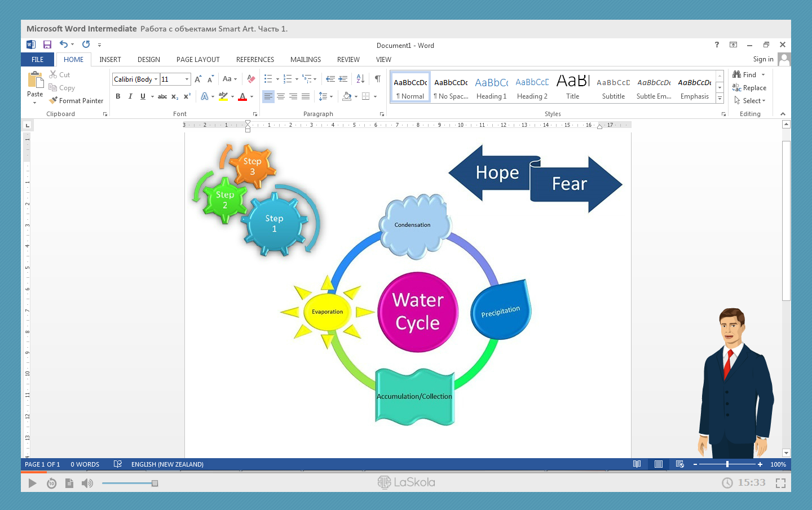Switch to the INSERT ribbon tab
The image size is (812, 510).
[x=110, y=60]
